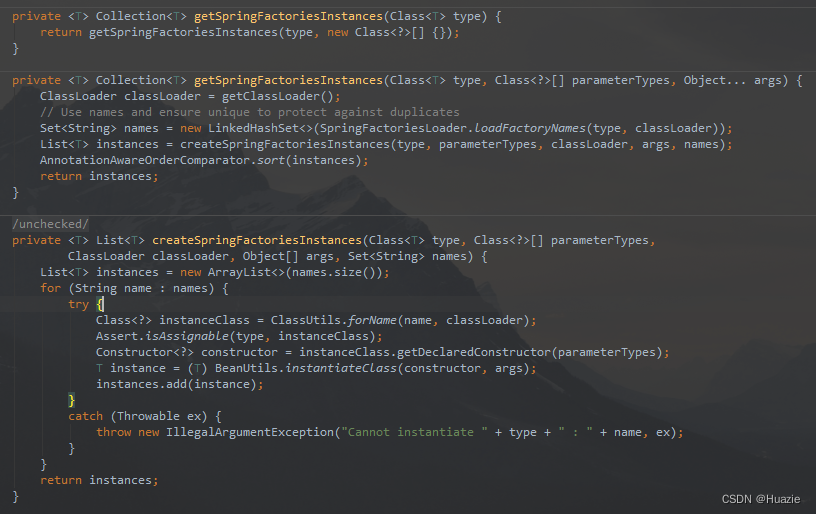Click 'Constructor<?> constructor' variable declaration

(x=187, y=352)
